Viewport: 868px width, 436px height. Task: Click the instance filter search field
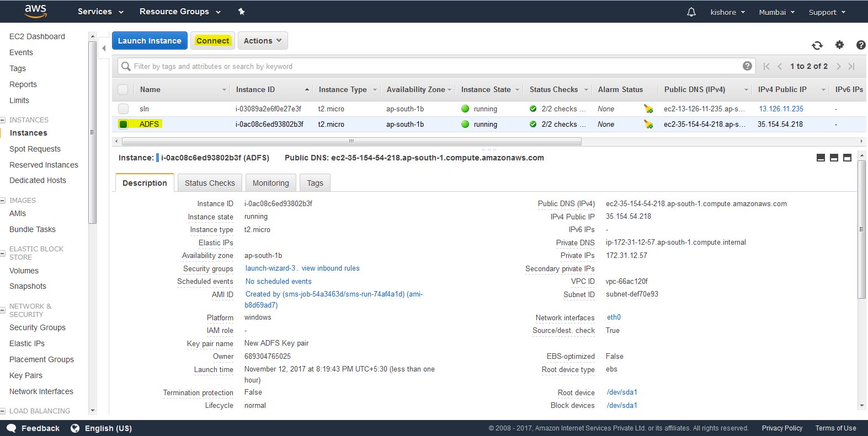tap(430, 66)
